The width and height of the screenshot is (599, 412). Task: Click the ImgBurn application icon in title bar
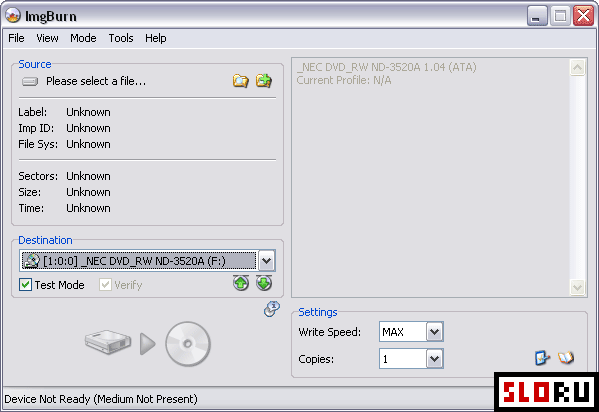coord(13,16)
